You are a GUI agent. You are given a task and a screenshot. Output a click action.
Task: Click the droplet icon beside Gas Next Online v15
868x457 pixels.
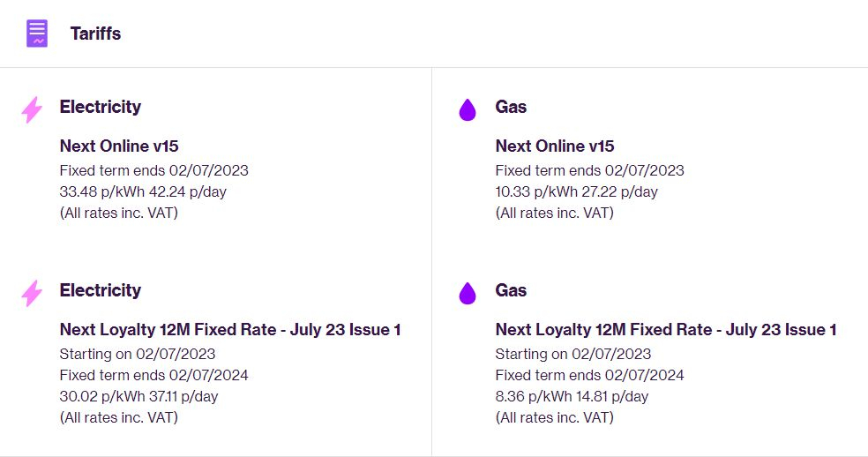point(468,109)
